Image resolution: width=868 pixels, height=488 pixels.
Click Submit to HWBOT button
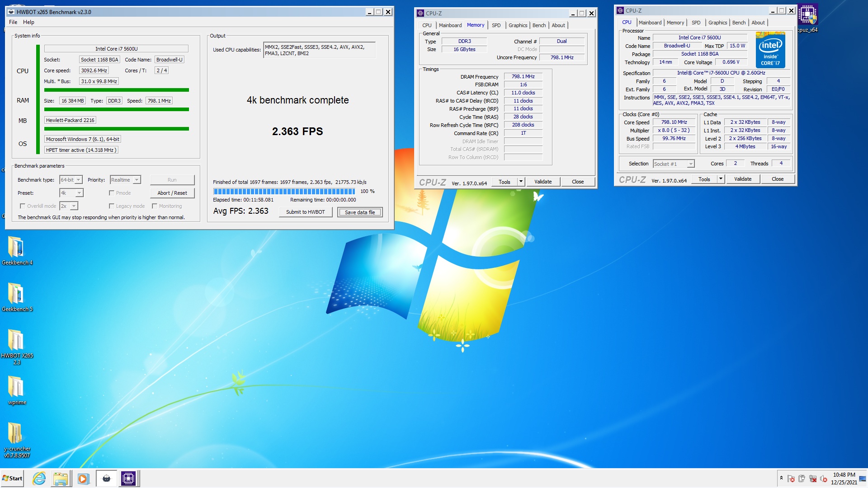pyautogui.click(x=305, y=212)
